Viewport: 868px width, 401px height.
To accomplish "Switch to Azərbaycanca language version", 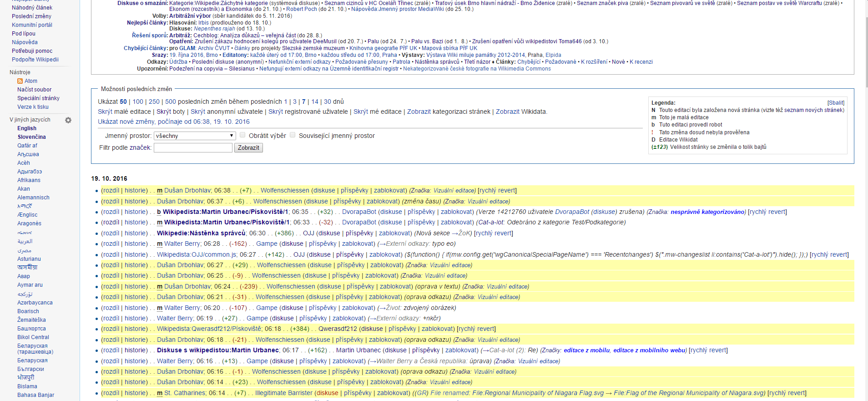I will tap(35, 303).
